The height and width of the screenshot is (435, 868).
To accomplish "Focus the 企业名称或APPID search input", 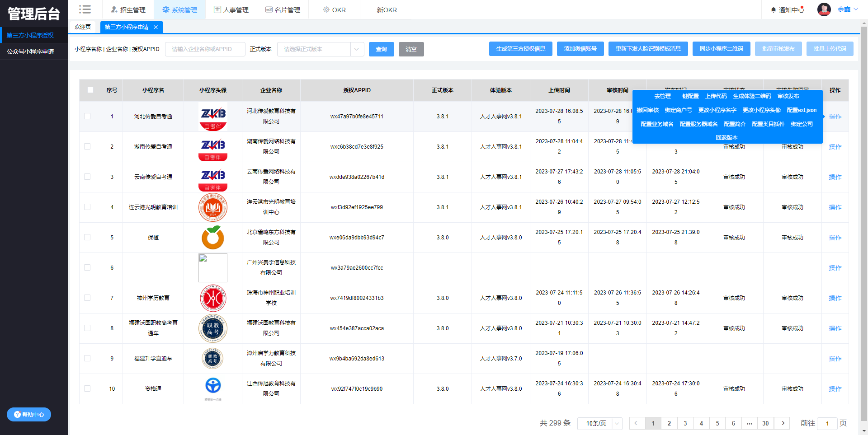I will tap(205, 49).
